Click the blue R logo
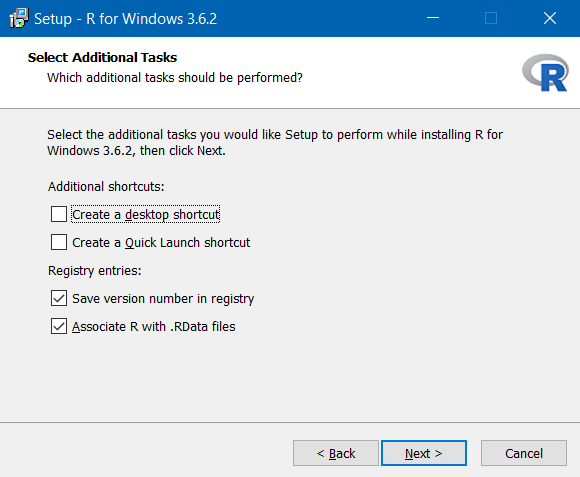The height and width of the screenshot is (477, 580). [x=545, y=73]
